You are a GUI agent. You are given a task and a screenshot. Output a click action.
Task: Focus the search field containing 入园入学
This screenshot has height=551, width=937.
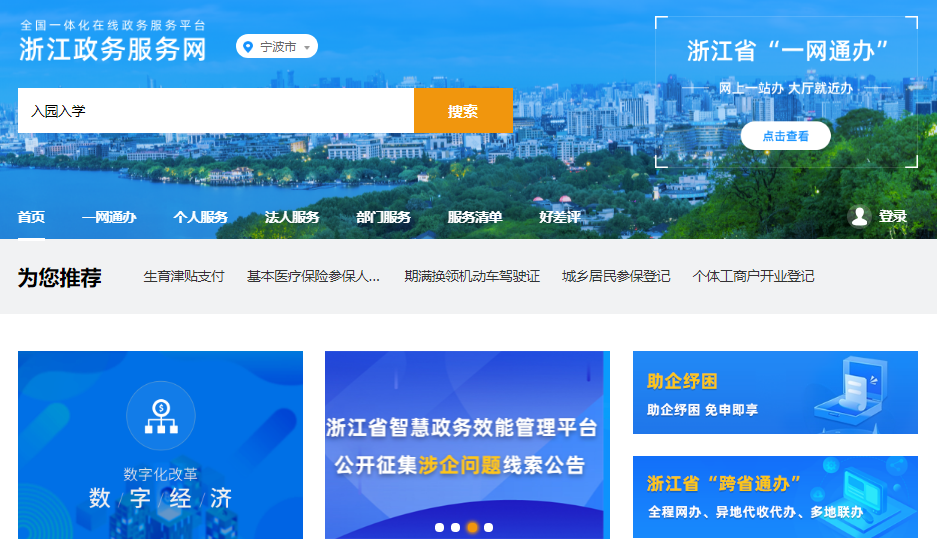tap(216, 111)
